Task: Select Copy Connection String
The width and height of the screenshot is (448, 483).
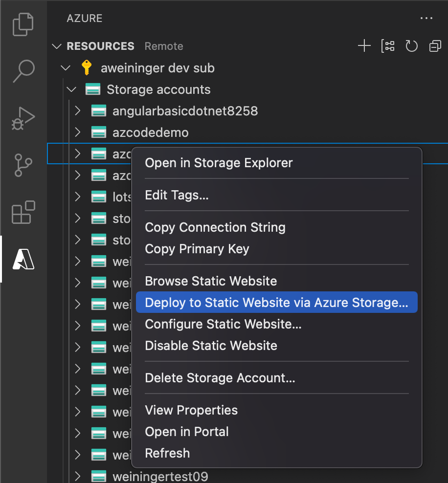Action: (x=277, y=227)
